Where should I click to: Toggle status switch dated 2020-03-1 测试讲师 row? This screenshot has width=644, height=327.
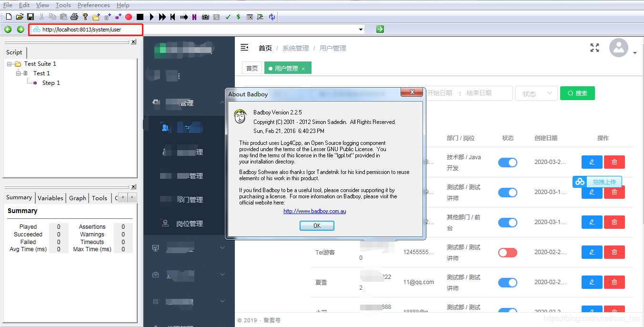pyautogui.click(x=508, y=192)
